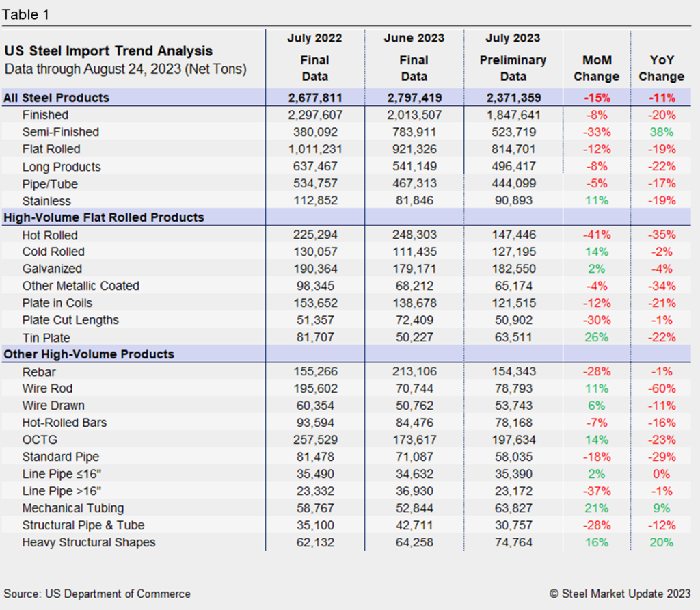The image size is (700, 610).
Task: Click the 'Other High-Volume Products' section header
Action: coord(89,354)
